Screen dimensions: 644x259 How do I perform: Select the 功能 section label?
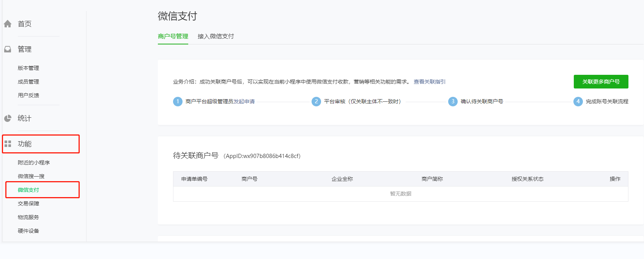[25, 144]
